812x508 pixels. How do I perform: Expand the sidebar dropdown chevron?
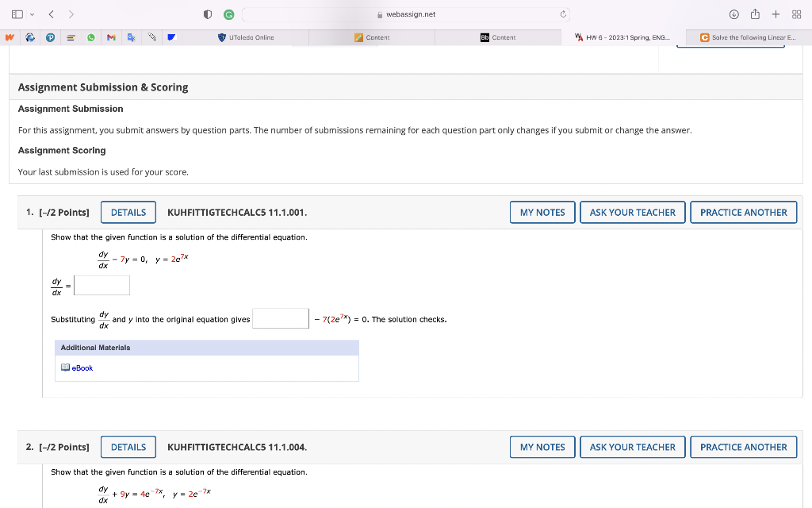(x=32, y=14)
